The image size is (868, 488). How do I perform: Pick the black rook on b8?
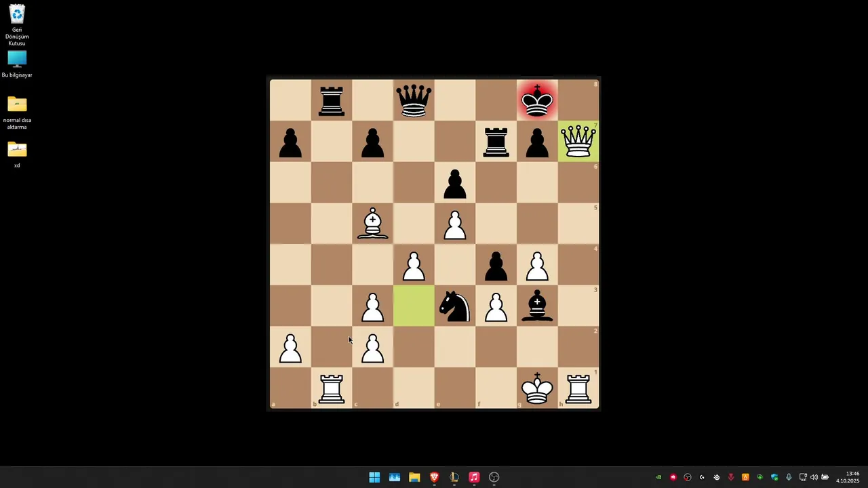(332, 101)
